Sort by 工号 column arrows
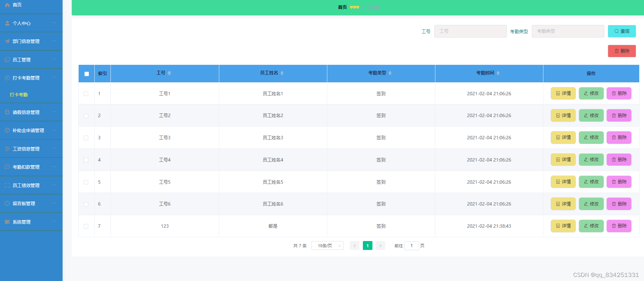The height and width of the screenshot is (281, 644). click(x=169, y=73)
